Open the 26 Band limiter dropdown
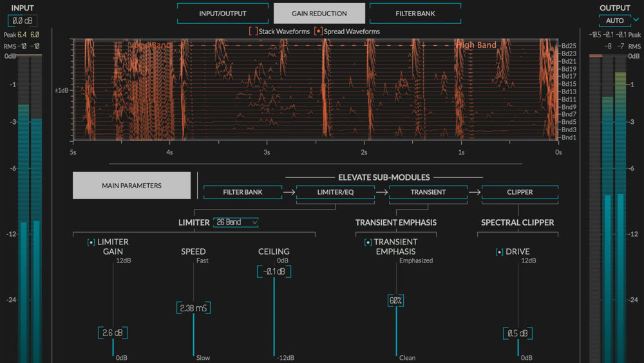The image size is (644, 363). [x=236, y=222]
